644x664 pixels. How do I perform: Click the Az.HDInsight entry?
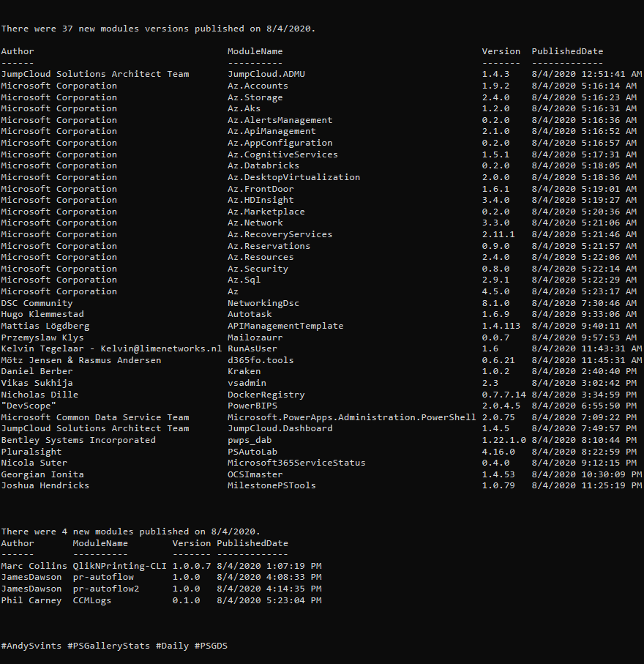[x=261, y=200]
